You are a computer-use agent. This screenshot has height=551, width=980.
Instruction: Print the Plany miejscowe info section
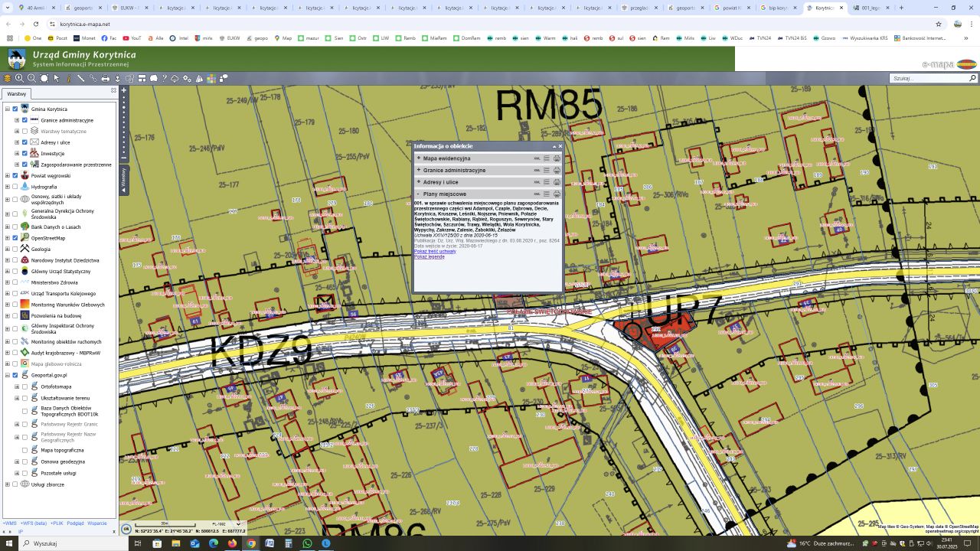(x=557, y=194)
